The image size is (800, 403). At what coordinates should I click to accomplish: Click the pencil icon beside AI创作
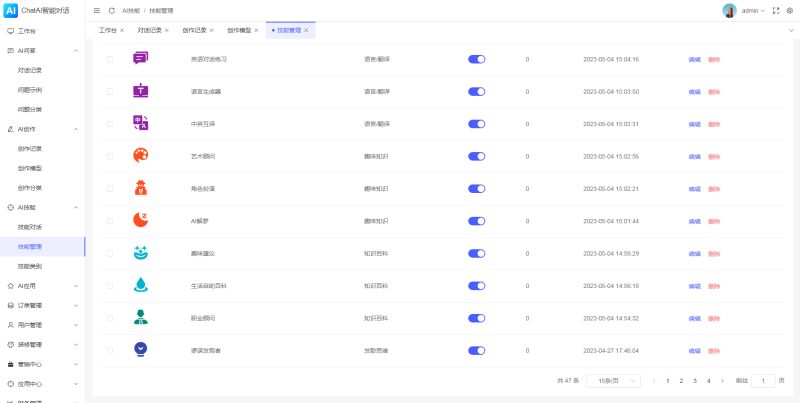[10, 129]
